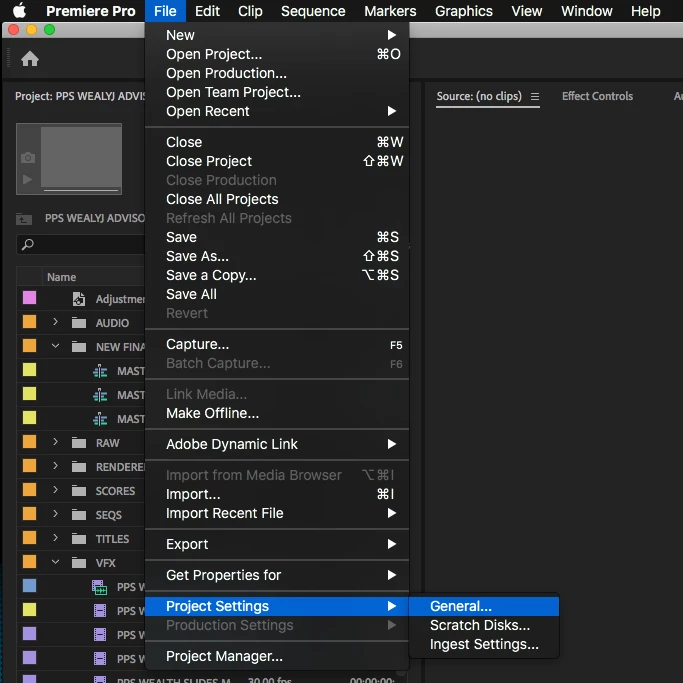Click the AUDIO bin folder icon
683x683 pixels.
click(x=78, y=323)
